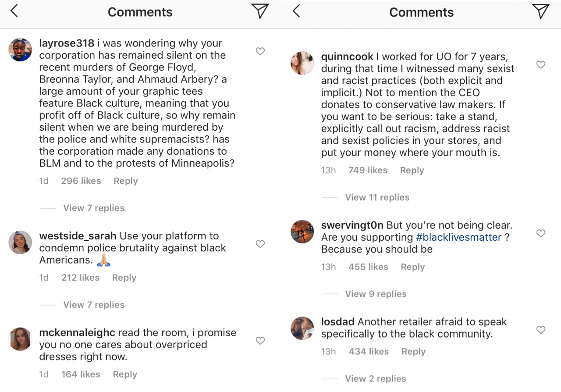The height and width of the screenshot is (392, 561).
Task: Open layrose318's profile picture
Action: [20, 50]
